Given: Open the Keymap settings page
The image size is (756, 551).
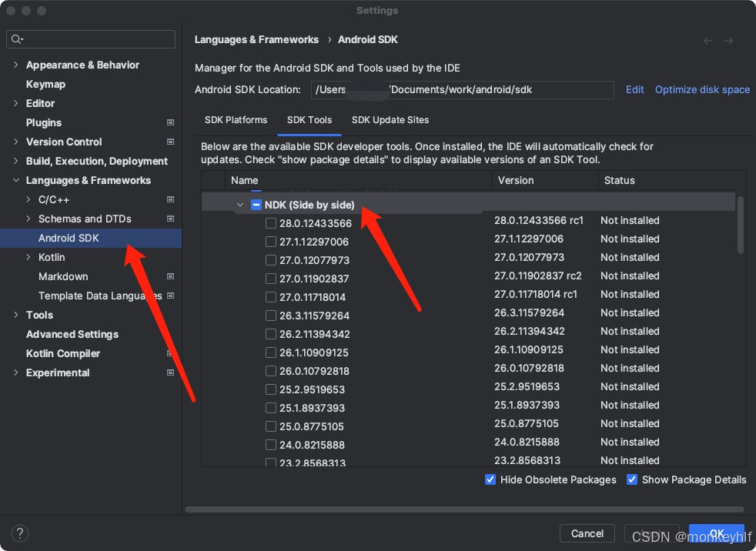Looking at the screenshot, I should click(x=45, y=84).
